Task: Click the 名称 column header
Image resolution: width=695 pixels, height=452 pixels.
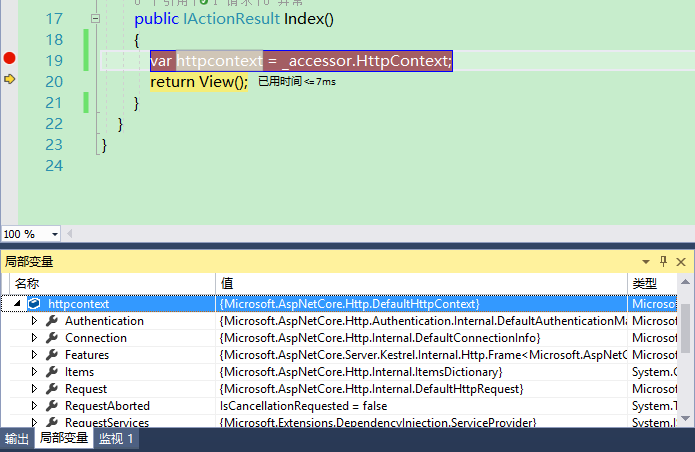Action: pos(112,284)
